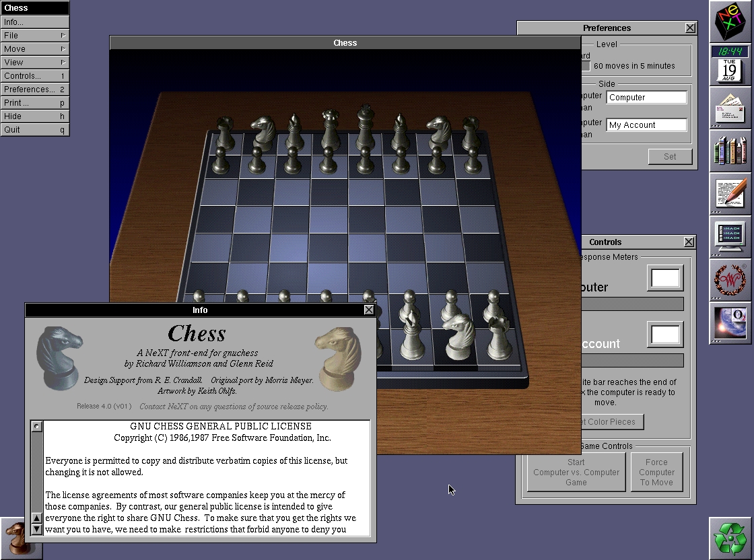Click the "60 moves in 5 minutes" label
This screenshot has height=560, width=754.
click(x=634, y=66)
